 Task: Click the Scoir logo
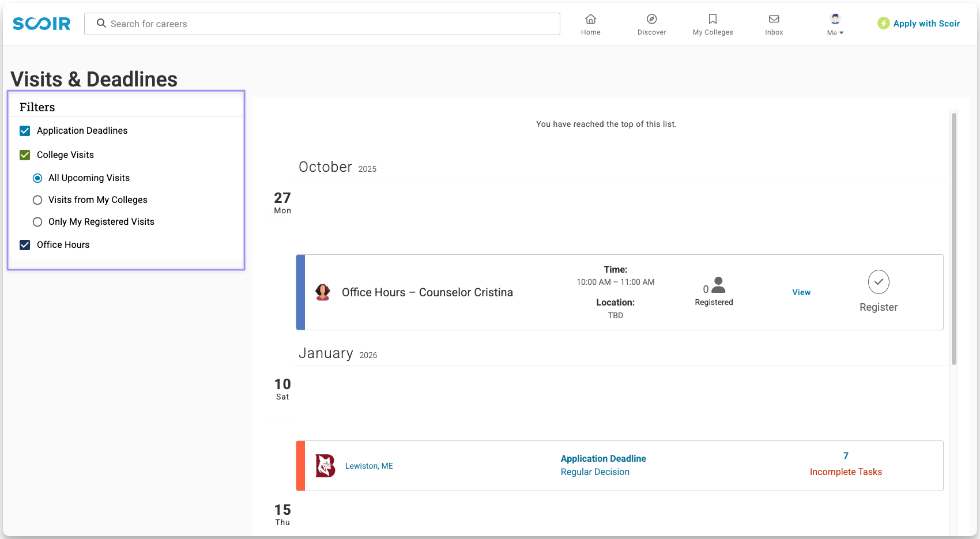click(42, 24)
